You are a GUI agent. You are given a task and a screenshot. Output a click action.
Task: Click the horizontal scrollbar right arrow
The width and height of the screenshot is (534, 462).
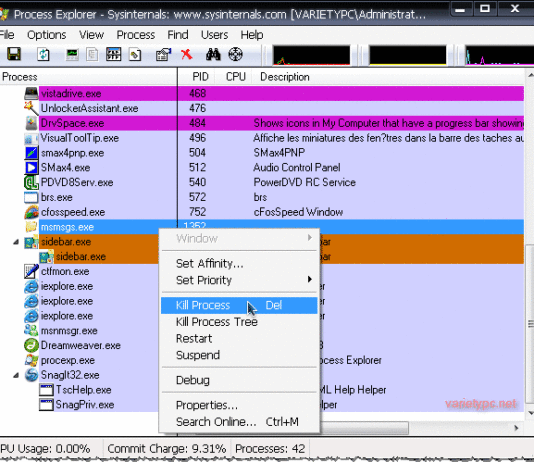(x=516, y=428)
